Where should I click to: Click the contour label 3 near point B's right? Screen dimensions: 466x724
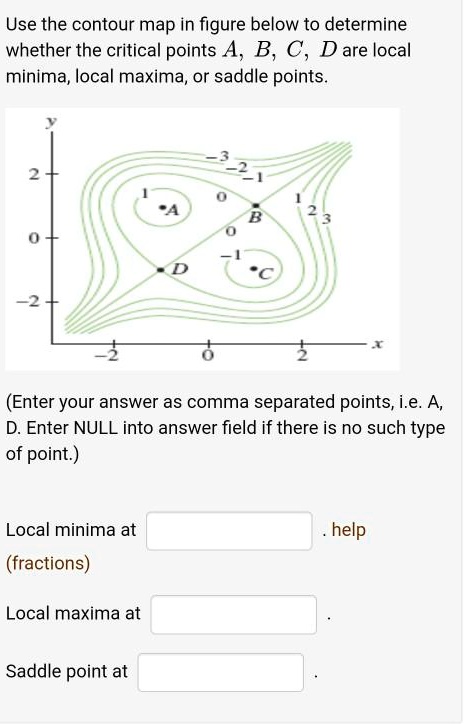(x=326, y=219)
